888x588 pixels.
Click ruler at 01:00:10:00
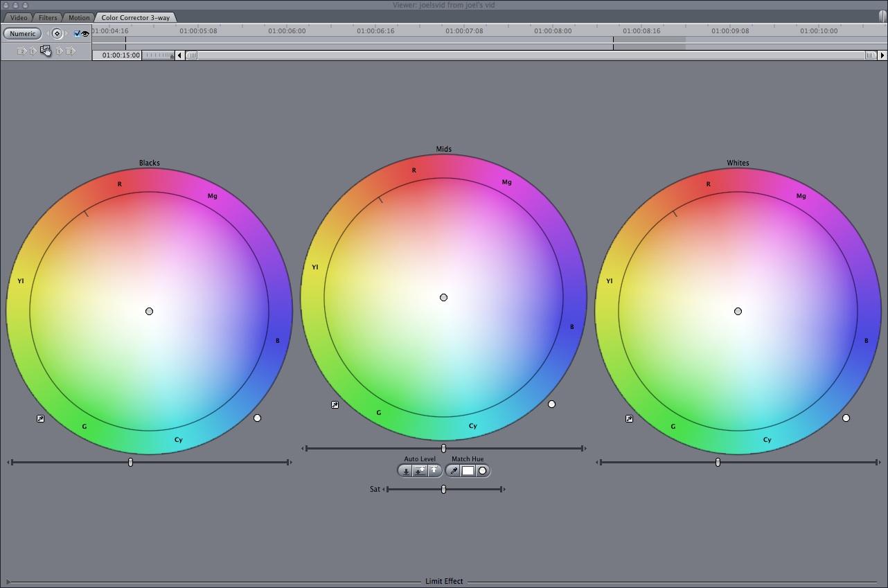[819, 30]
